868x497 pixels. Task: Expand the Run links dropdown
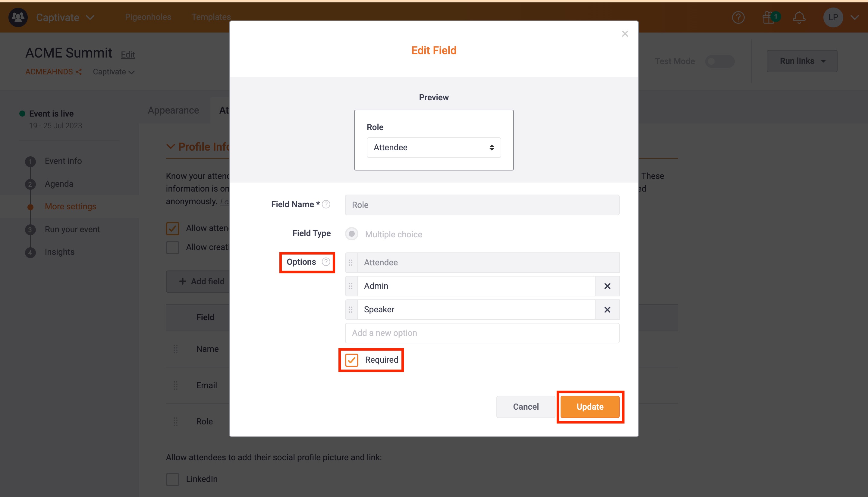(802, 61)
